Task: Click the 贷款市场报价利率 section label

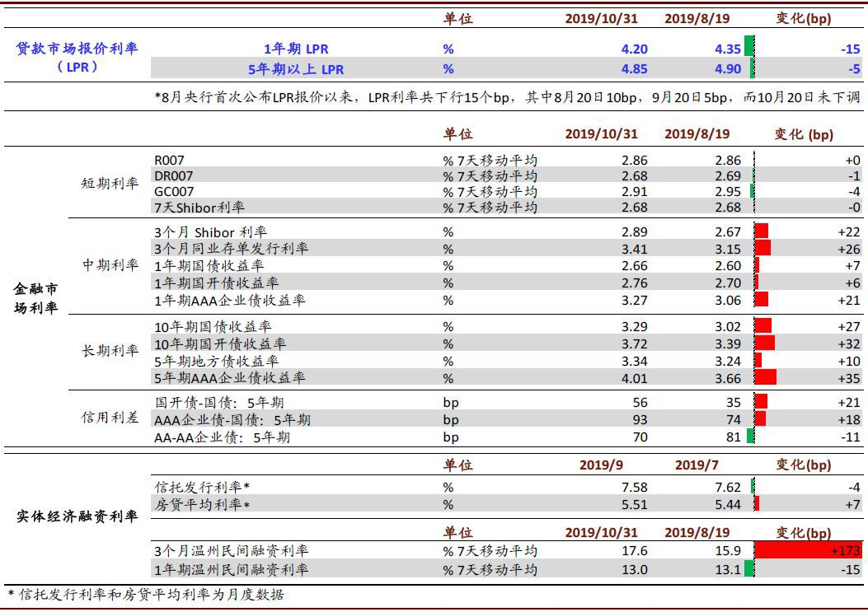Action: point(77,57)
